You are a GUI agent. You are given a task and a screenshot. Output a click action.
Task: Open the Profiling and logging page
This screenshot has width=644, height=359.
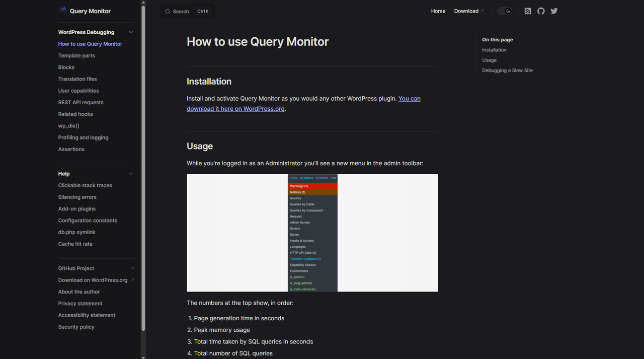(x=84, y=137)
